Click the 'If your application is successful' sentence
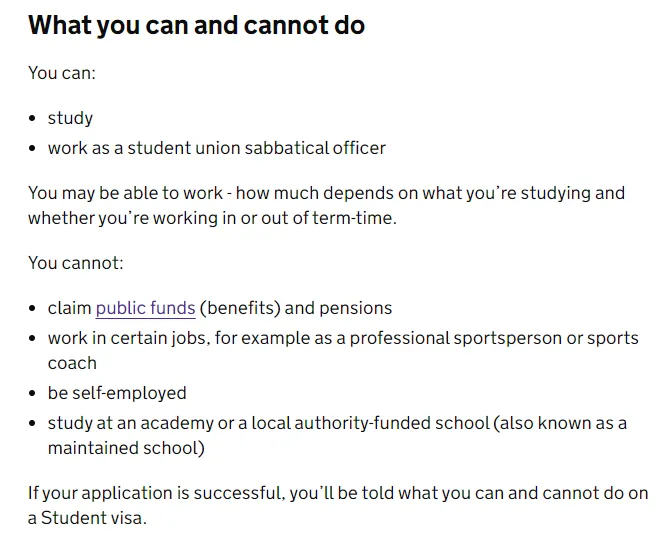The image size is (665, 545). [x=338, y=493]
